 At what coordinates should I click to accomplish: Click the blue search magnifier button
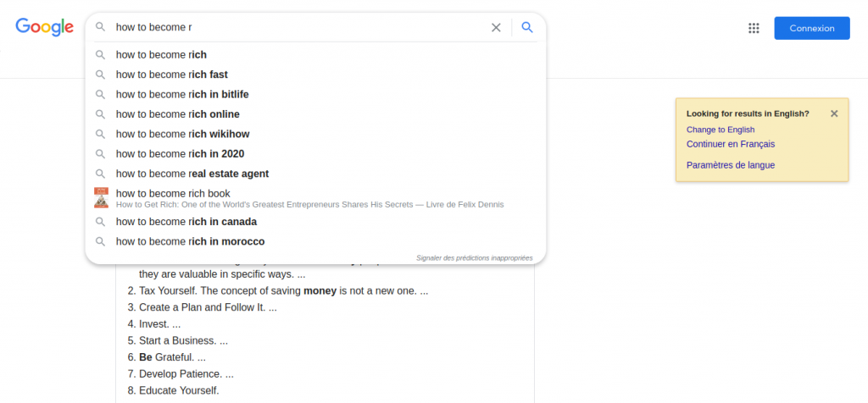(527, 28)
